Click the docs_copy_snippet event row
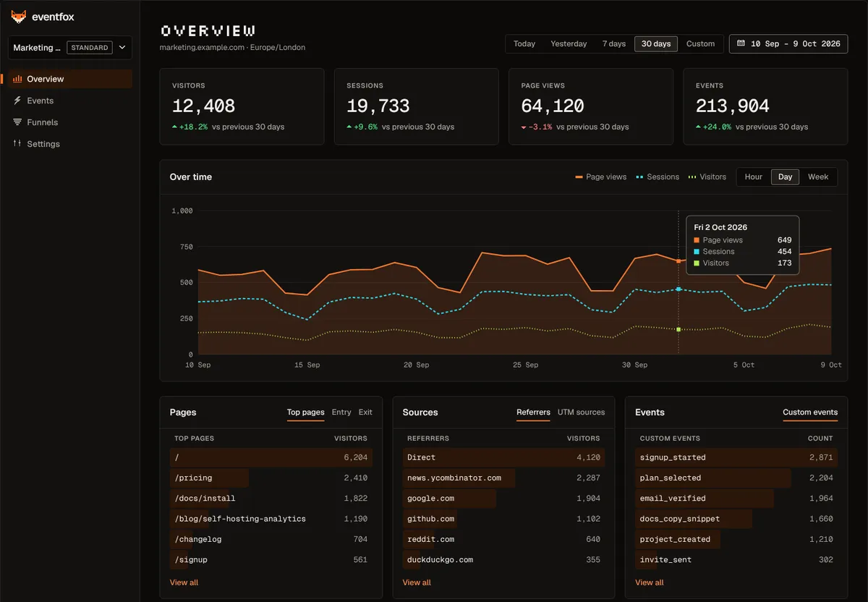The image size is (868, 602). pyautogui.click(x=737, y=519)
